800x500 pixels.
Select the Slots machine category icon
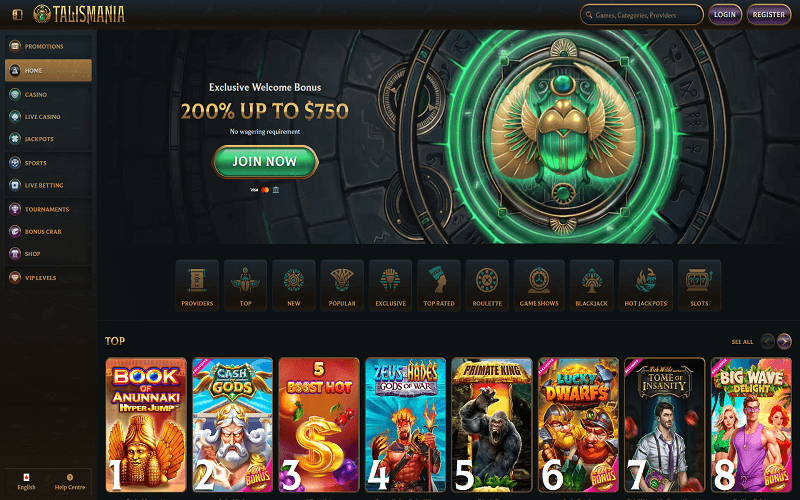(x=699, y=285)
